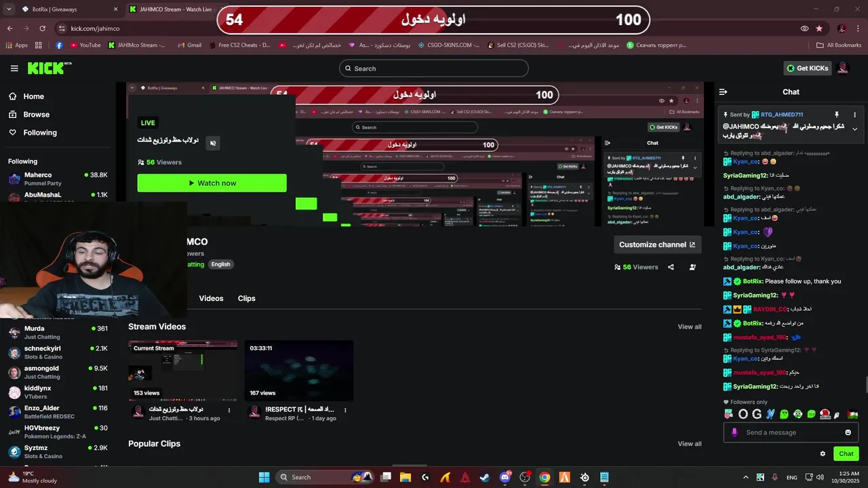Open chat settings gear icon

(823, 454)
